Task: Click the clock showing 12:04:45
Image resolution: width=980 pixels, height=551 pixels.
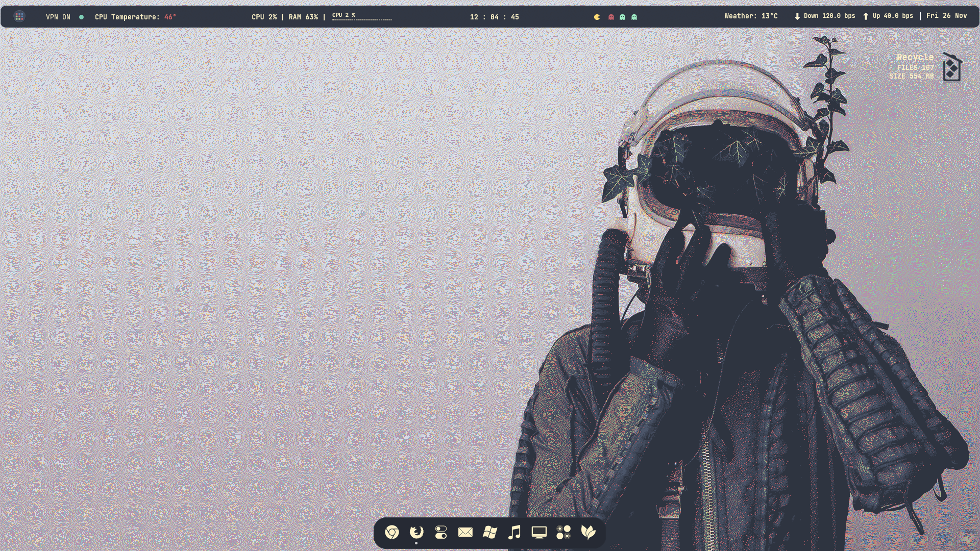Action: click(x=494, y=17)
